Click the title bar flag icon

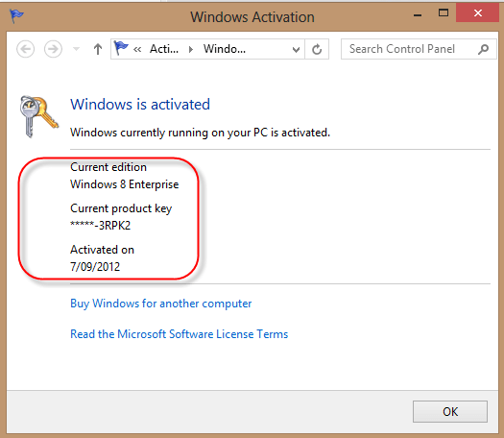click(x=16, y=15)
